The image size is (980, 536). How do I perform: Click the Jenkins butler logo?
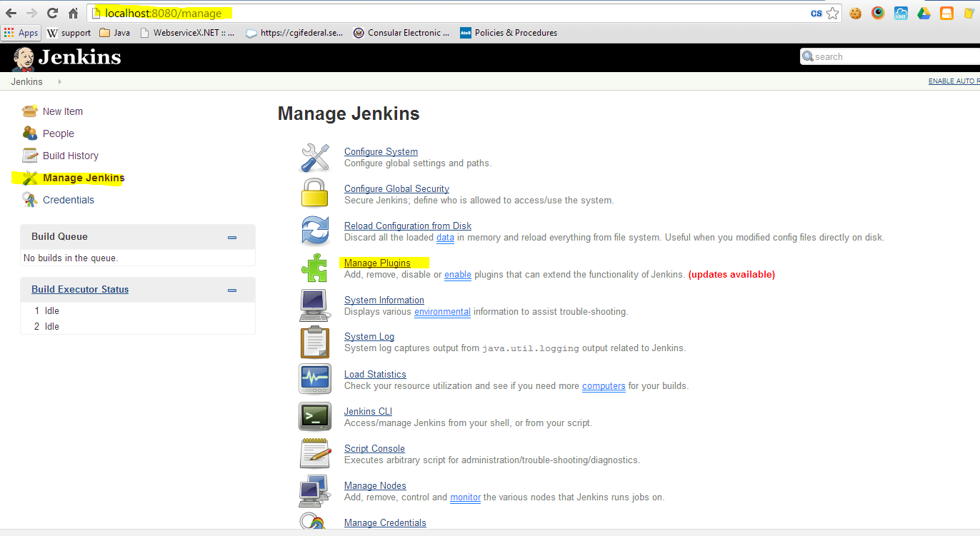[x=23, y=58]
